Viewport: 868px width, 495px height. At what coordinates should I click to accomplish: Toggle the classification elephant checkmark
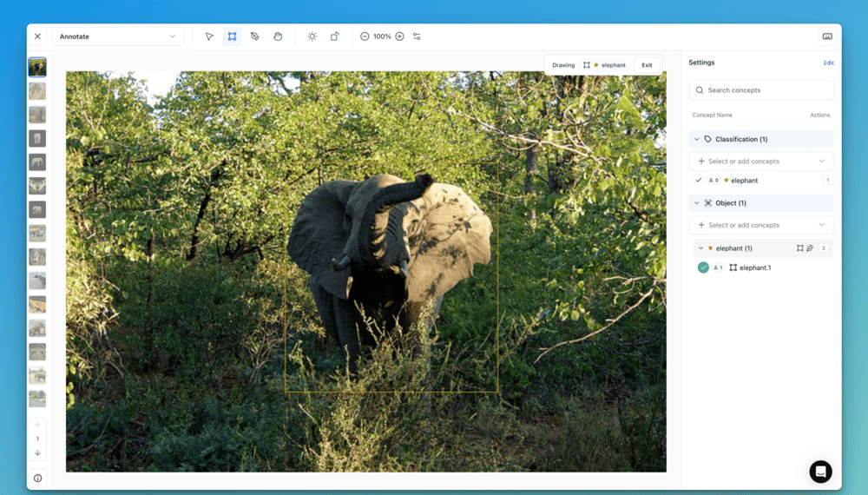pyautogui.click(x=699, y=181)
